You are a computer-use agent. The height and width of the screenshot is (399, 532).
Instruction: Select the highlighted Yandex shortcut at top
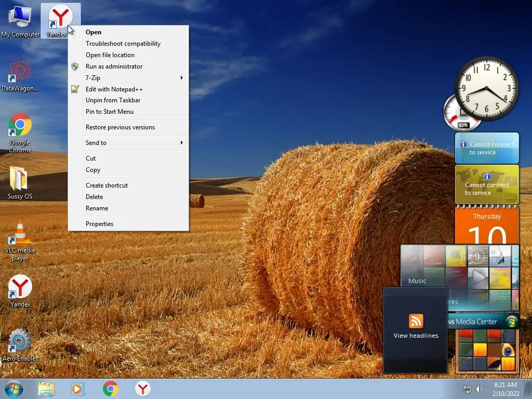[x=60, y=20]
